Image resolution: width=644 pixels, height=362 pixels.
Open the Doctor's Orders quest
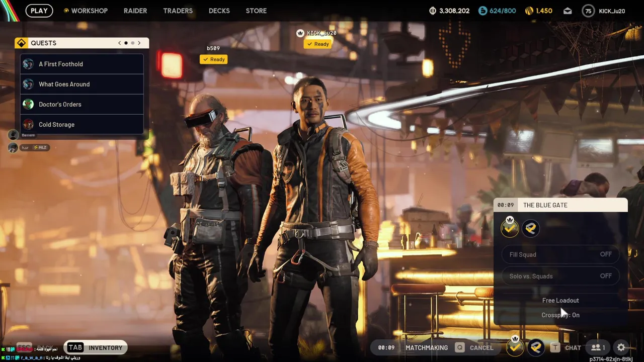click(82, 104)
